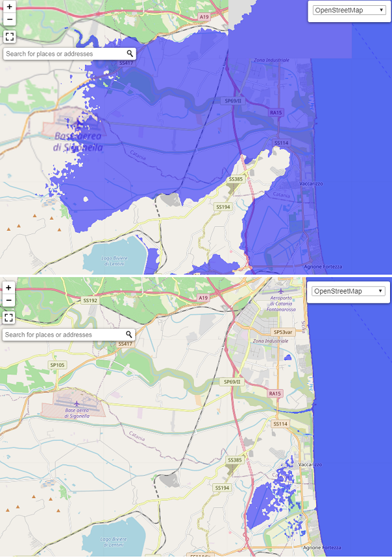Screen dimensions: 392x559
Task: Click the Base aerea di Sigonella plane icon, bottom map
Action: 76,403
